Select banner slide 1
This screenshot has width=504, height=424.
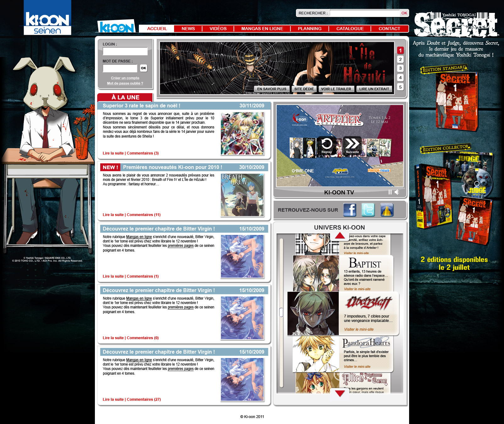400,50
